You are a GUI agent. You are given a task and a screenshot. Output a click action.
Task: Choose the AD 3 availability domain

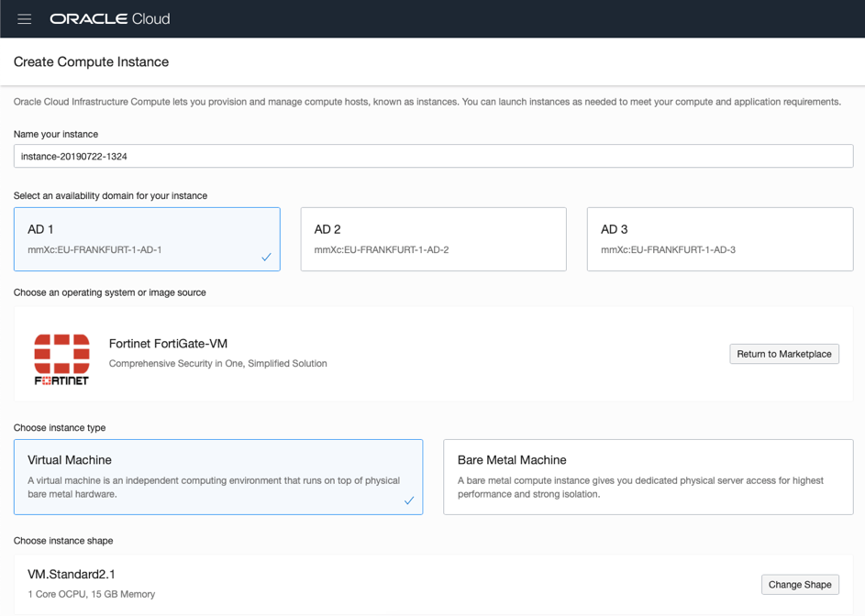(x=719, y=238)
